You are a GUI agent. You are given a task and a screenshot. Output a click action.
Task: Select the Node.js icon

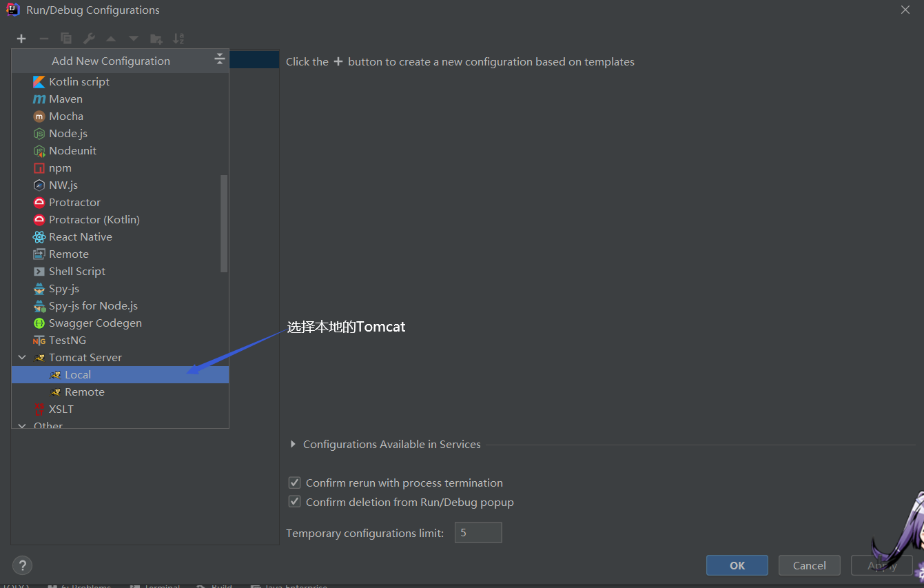click(39, 134)
